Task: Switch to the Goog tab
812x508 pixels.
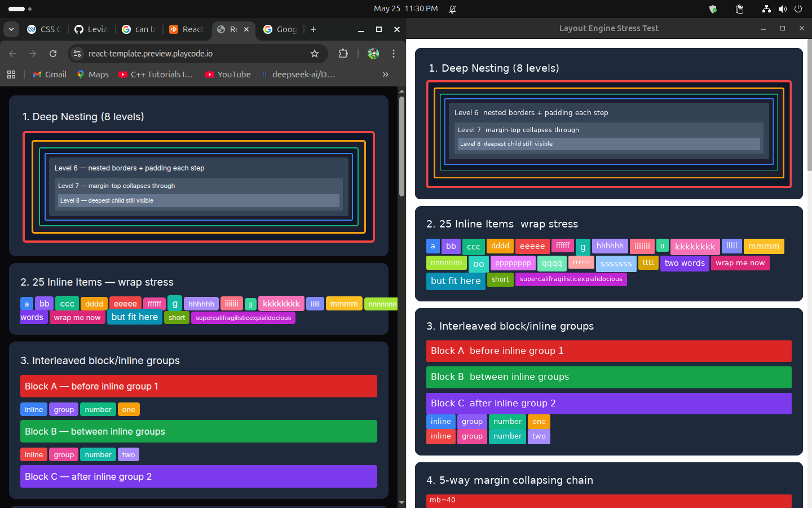Action: pos(280,29)
